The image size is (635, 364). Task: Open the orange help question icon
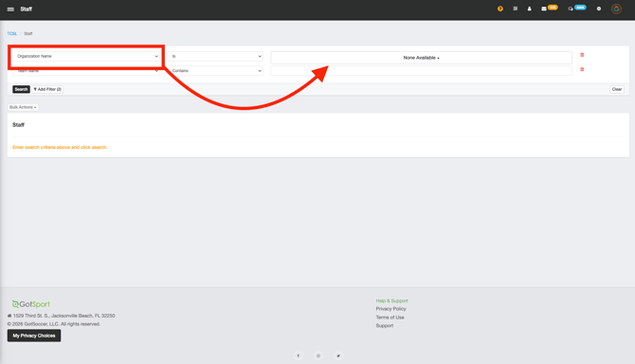tap(500, 9)
